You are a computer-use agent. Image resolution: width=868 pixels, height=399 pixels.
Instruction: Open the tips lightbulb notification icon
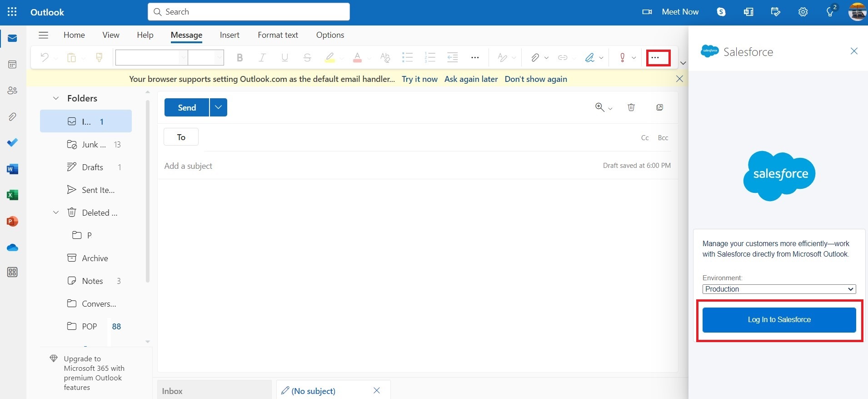click(831, 11)
